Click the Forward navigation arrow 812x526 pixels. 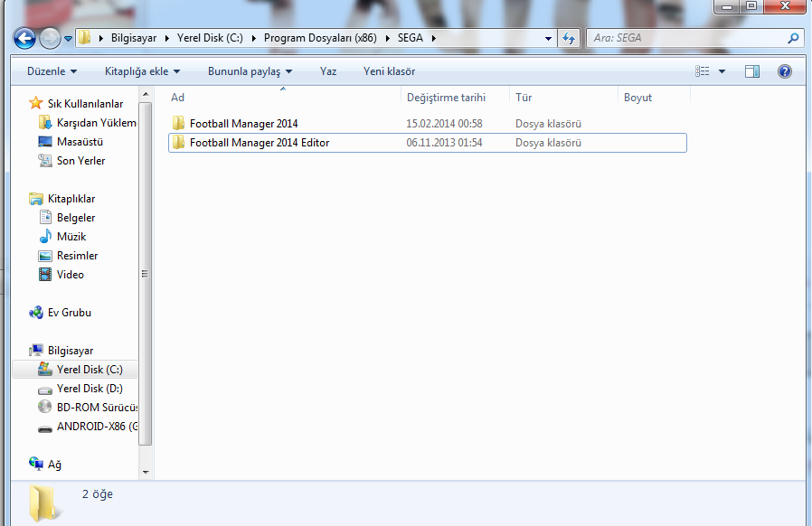point(50,38)
